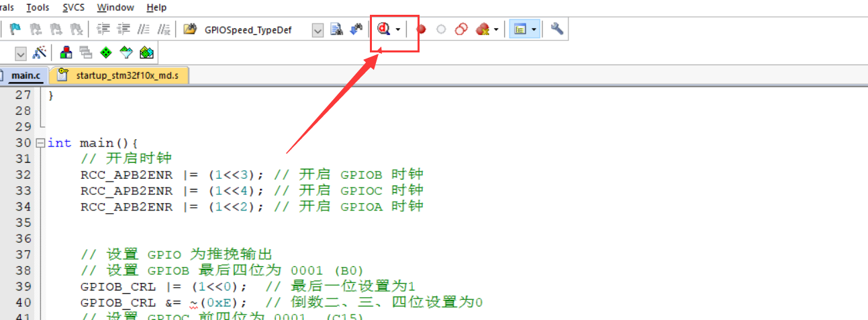Insert or remove a breakpoint
Viewport: 868px width, 320px height.
pos(422,30)
